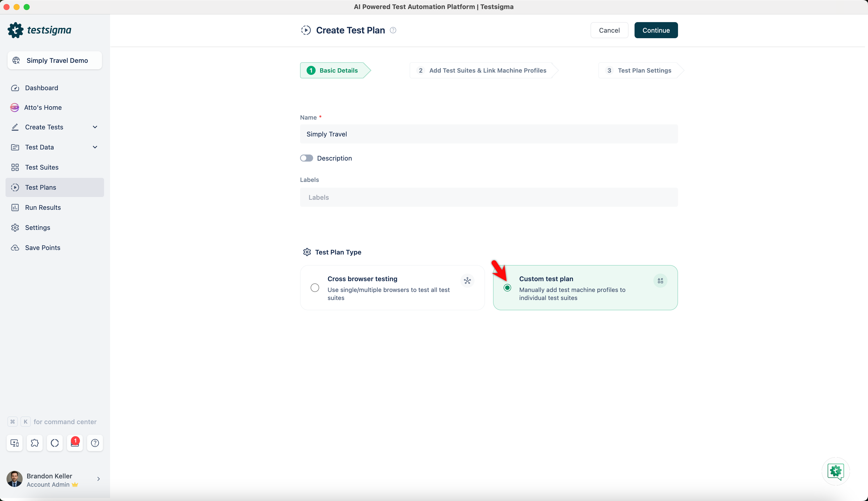Click the help question-mark icon at bottom
This screenshot has width=868, height=501.
click(x=95, y=443)
